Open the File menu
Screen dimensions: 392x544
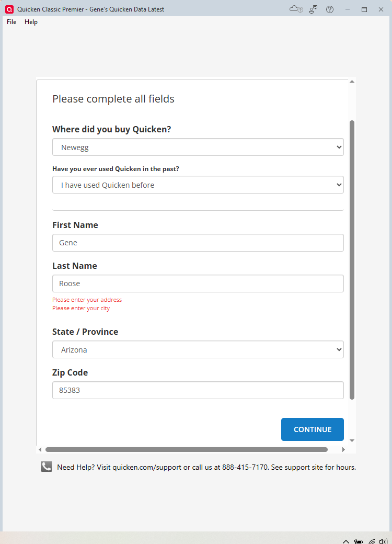11,22
